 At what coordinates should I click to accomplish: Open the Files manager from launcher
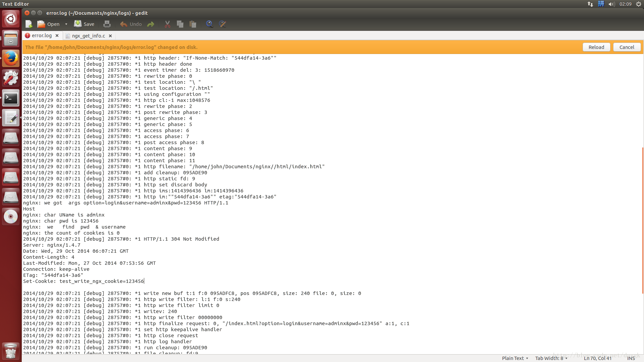11,38
